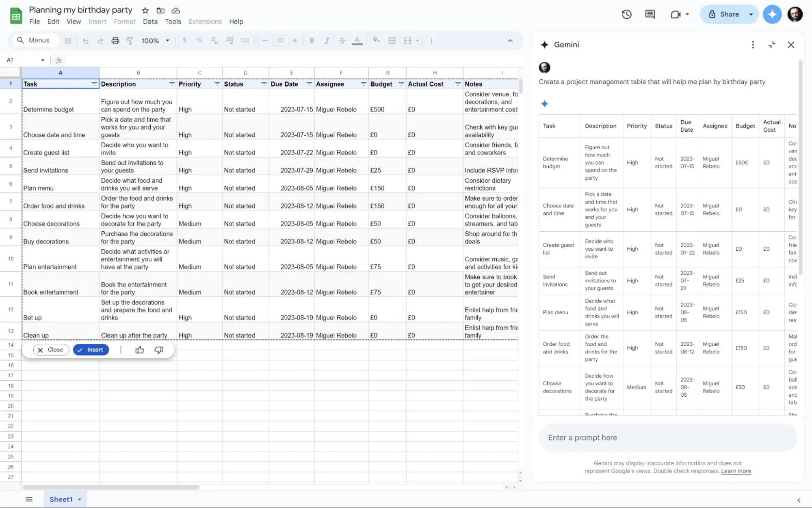Open the Sheet1 tab menu
This screenshot has height=508, width=812.
pos(78,499)
